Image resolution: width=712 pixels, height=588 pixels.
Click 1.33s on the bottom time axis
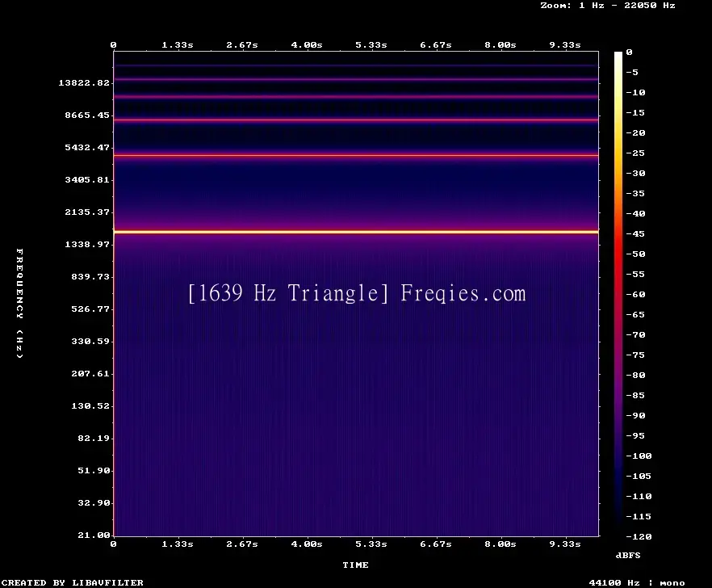click(x=178, y=544)
